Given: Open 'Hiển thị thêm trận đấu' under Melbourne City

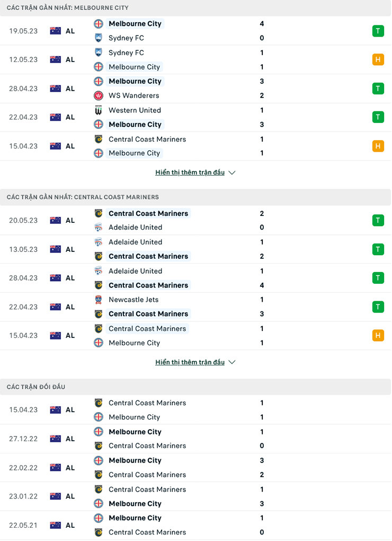Looking at the screenshot, I should point(190,172).
